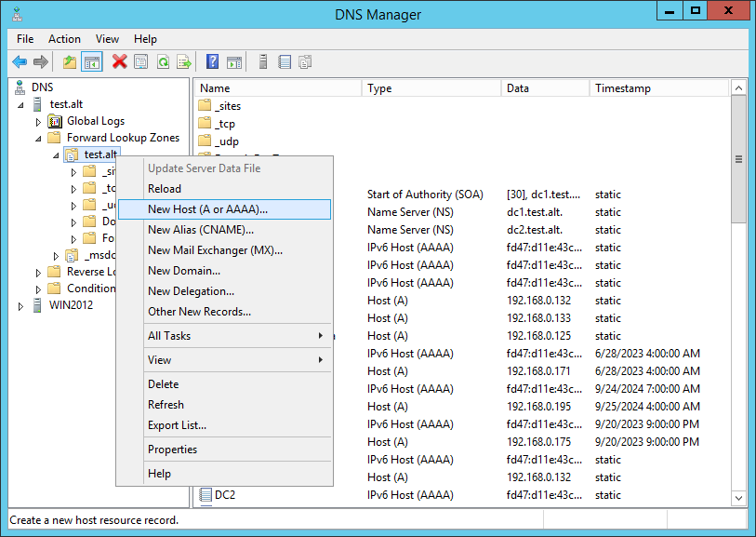The width and height of the screenshot is (756, 537).
Task: Click the Up One Level folder icon
Action: tap(70, 62)
